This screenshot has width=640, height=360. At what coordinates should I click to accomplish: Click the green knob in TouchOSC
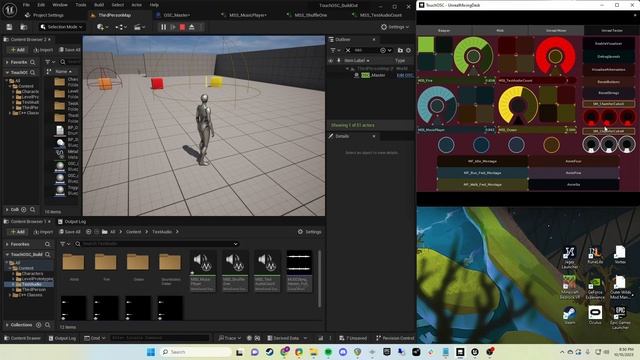473,56
